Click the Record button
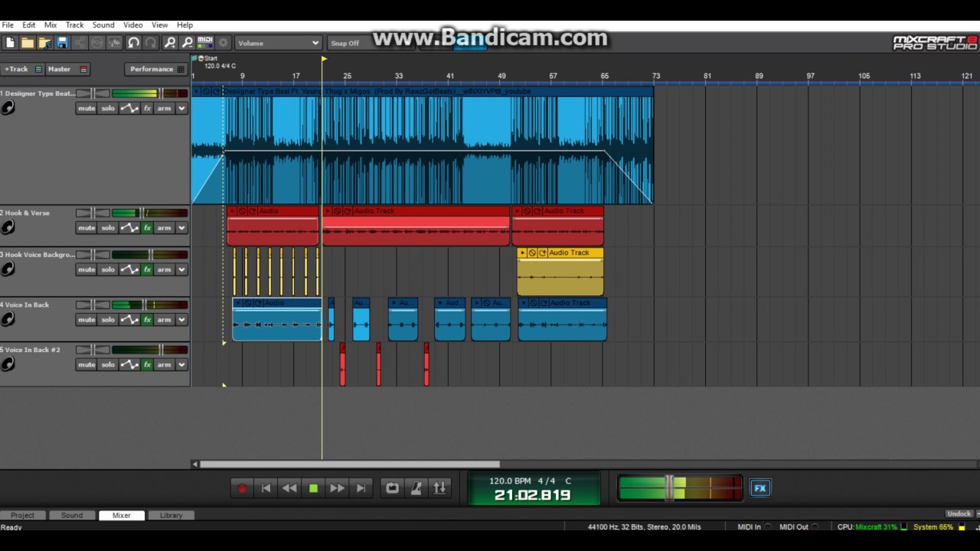 click(242, 487)
